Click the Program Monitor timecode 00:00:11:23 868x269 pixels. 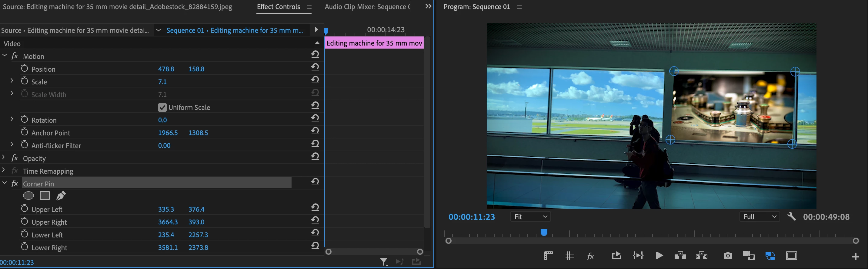point(471,217)
